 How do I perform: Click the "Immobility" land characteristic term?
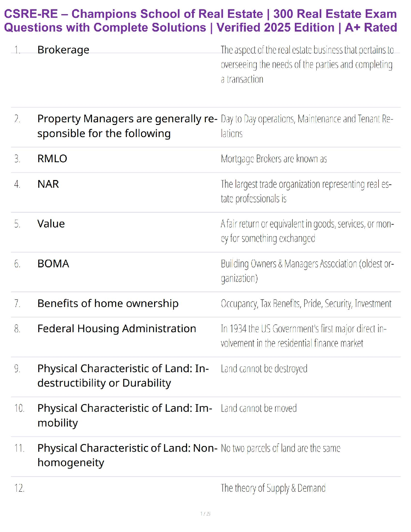click(x=125, y=415)
